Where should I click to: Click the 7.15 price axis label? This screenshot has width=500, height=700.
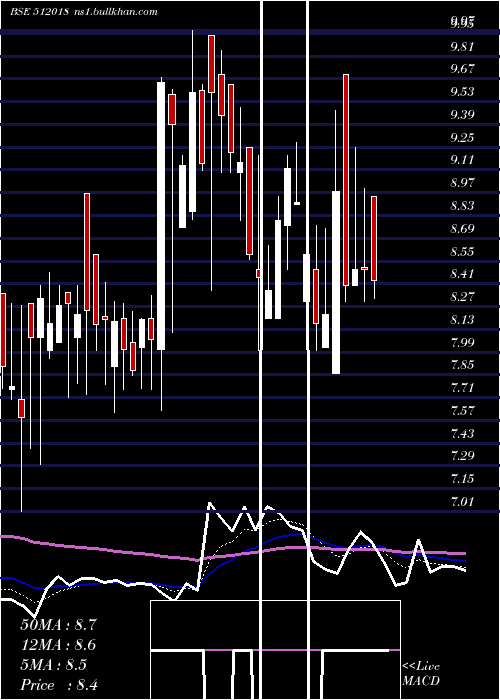(x=462, y=479)
